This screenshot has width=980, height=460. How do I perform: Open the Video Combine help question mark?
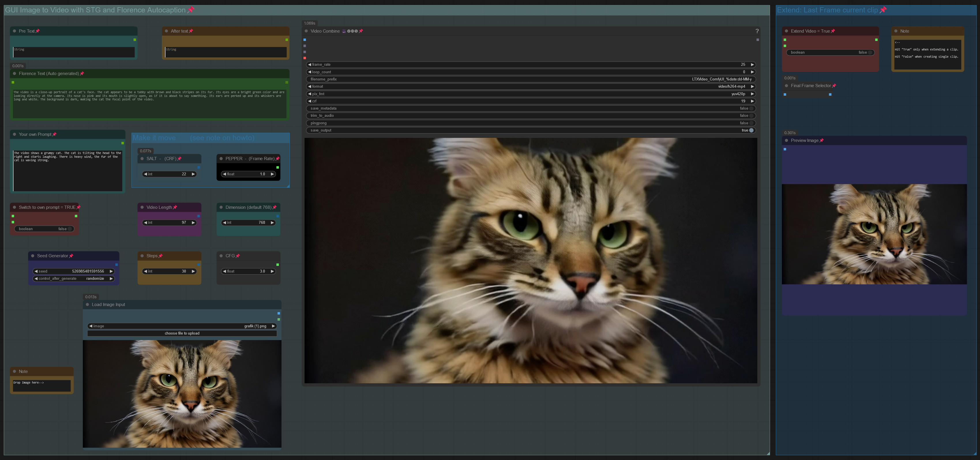coord(757,31)
